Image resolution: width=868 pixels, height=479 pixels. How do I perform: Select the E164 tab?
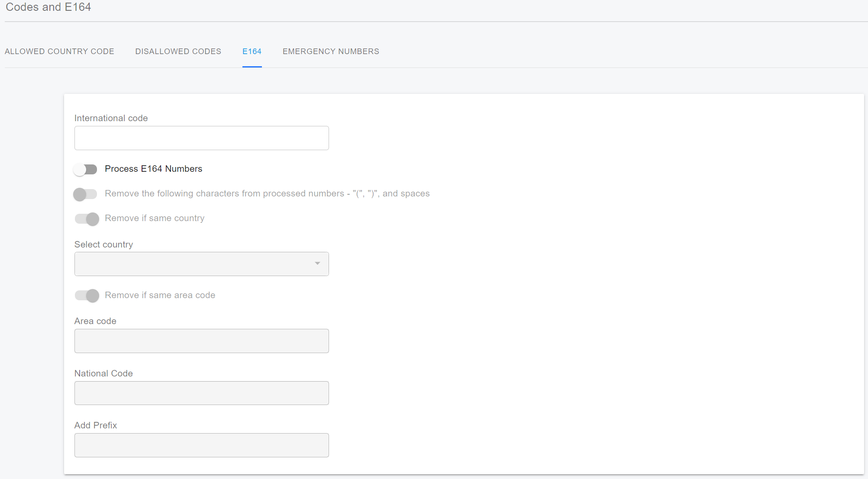coord(252,51)
